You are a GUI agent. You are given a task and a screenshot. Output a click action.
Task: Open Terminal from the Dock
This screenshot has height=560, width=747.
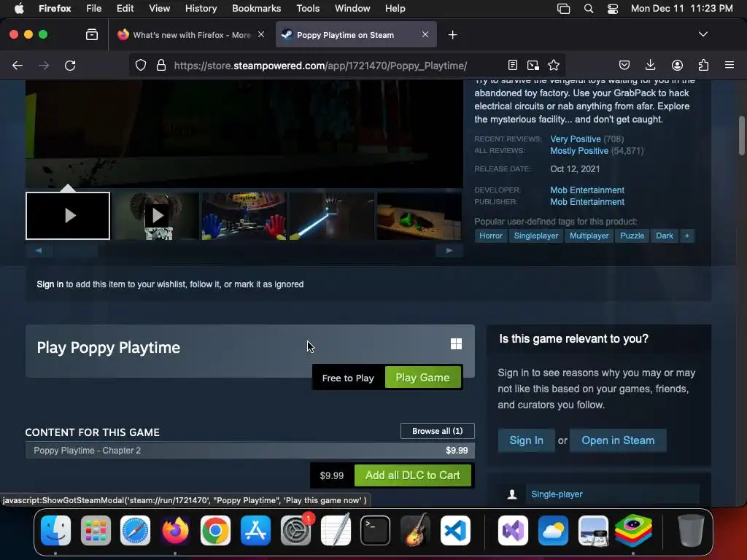(375, 531)
